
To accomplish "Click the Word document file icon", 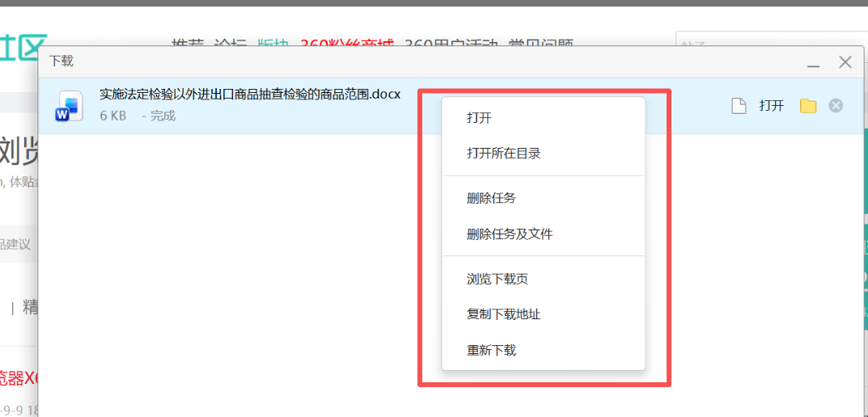I will pos(70,106).
